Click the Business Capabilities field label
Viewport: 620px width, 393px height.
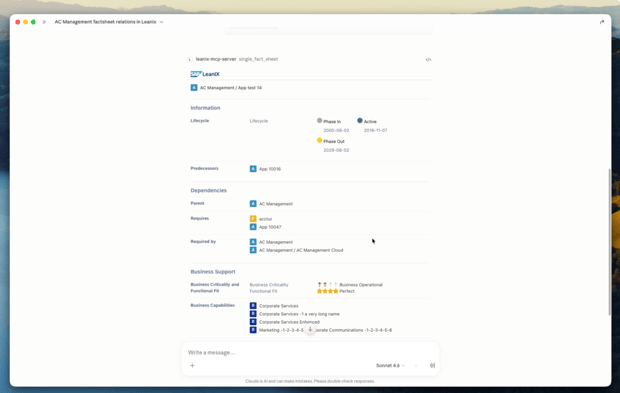tap(212, 305)
